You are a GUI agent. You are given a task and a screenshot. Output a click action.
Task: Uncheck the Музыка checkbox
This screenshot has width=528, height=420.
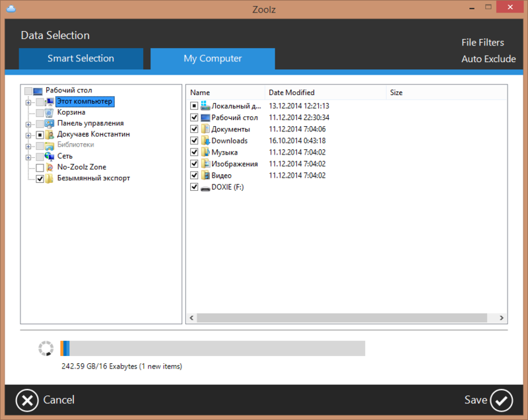pyautogui.click(x=194, y=153)
